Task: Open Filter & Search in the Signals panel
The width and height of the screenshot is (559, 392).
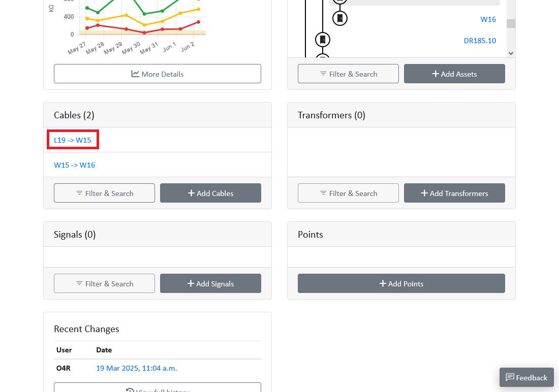Action: [105, 284]
